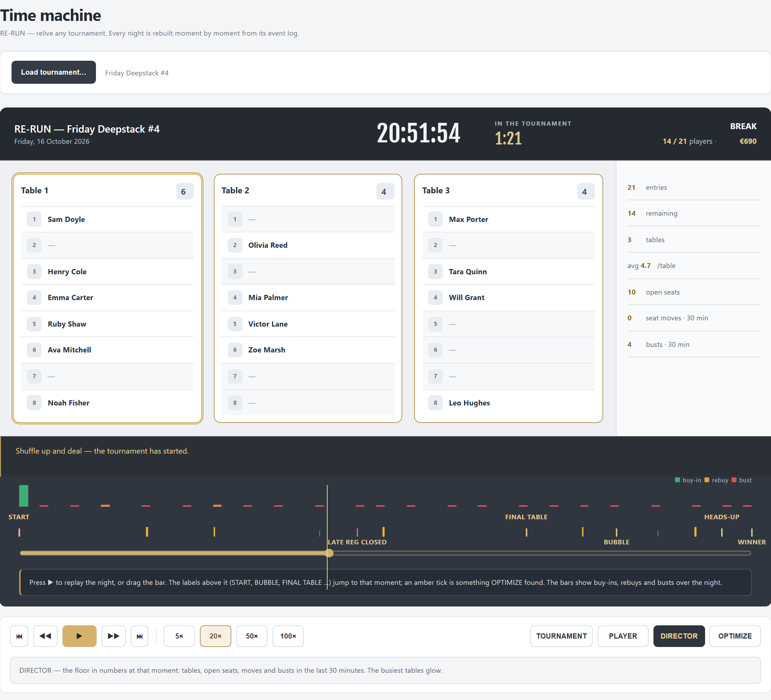Click the rewind button

pos(45,636)
